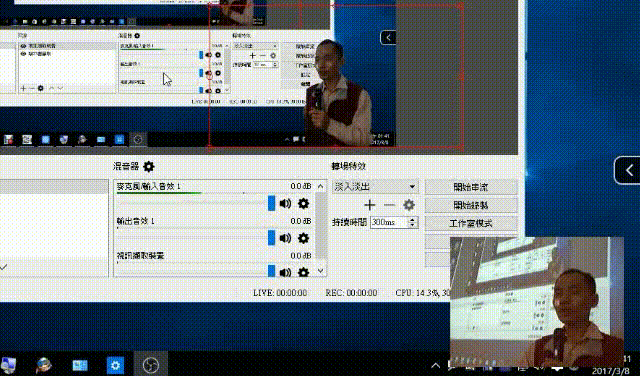Click the 0.0 dB value for 視訊擷取裝置
Screen dimensions: 640x376
click(301, 256)
